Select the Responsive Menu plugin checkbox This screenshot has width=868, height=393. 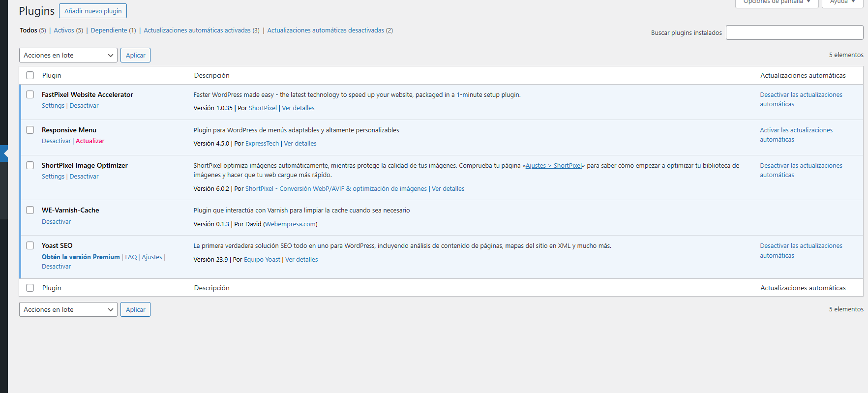click(30, 130)
